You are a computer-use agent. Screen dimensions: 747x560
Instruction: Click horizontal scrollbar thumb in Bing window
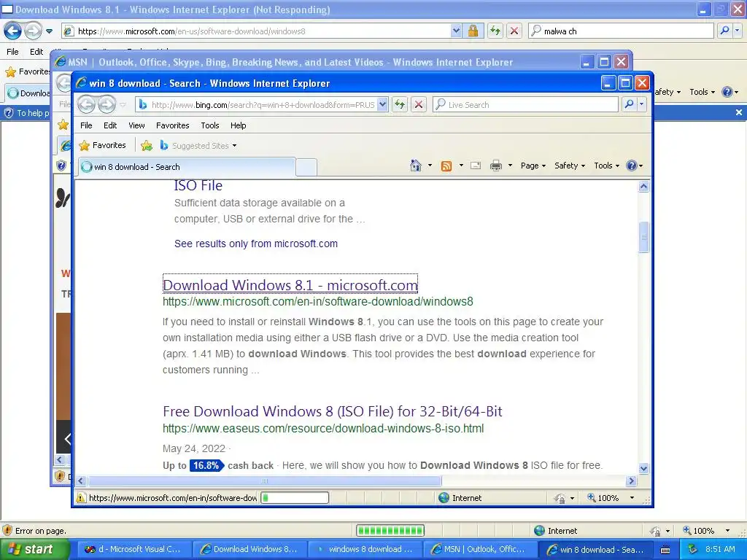coord(264,481)
